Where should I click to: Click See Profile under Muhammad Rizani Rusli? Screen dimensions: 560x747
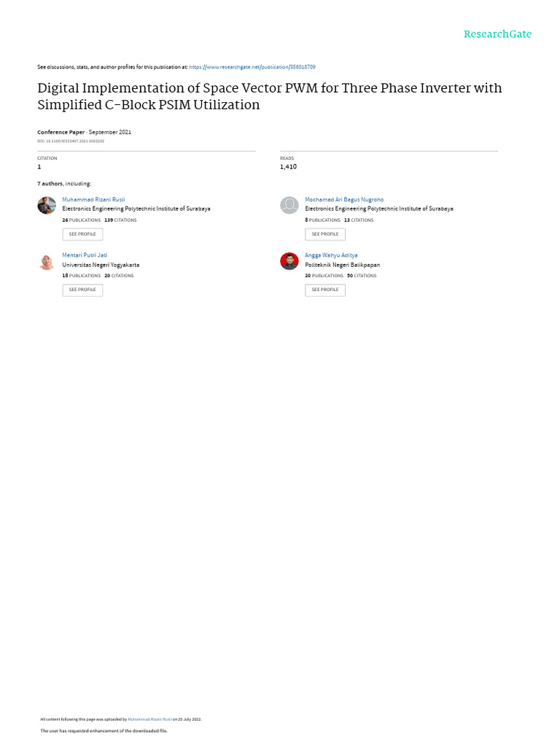(82, 234)
